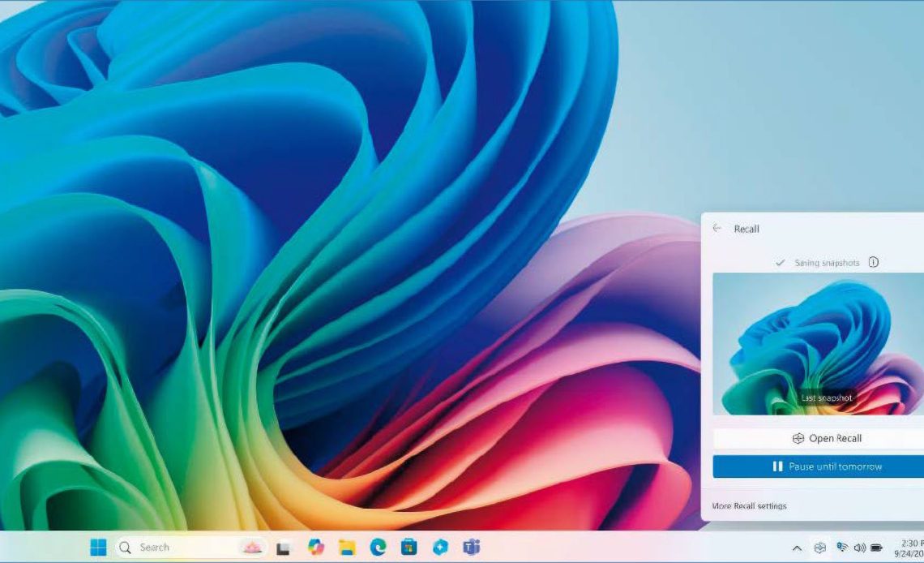Go back using the Recall flyout arrow
Screen dimensions: 924x563
717,228
